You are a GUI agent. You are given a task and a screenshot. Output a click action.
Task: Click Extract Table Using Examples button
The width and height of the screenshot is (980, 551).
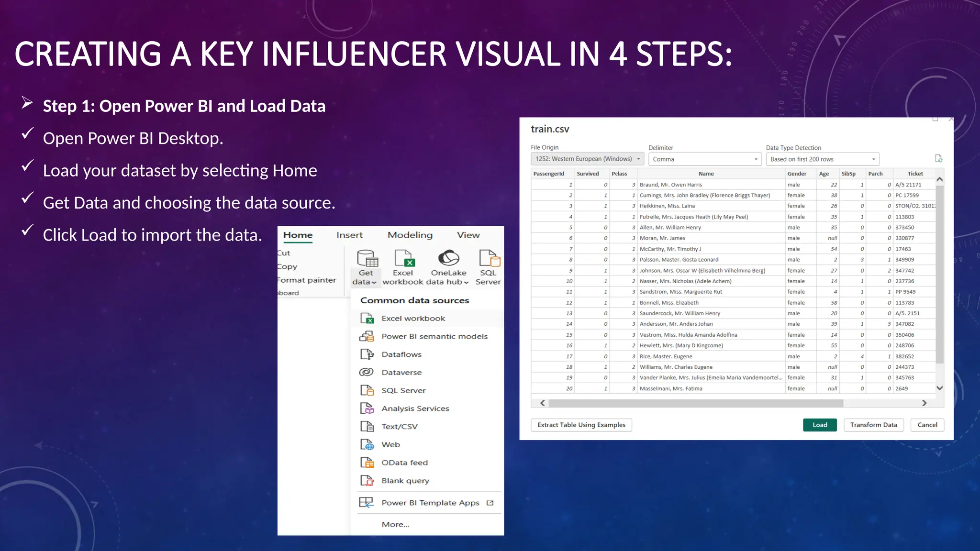tap(581, 425)
